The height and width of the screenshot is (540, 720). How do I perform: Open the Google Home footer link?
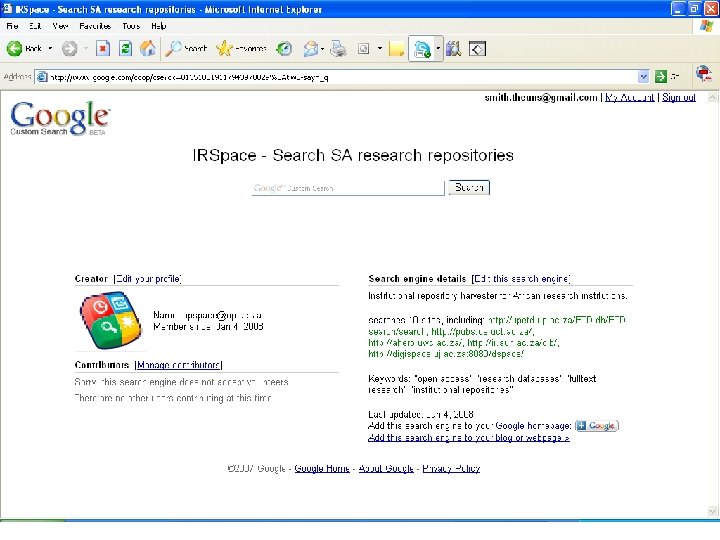click(x=322, y=468)
